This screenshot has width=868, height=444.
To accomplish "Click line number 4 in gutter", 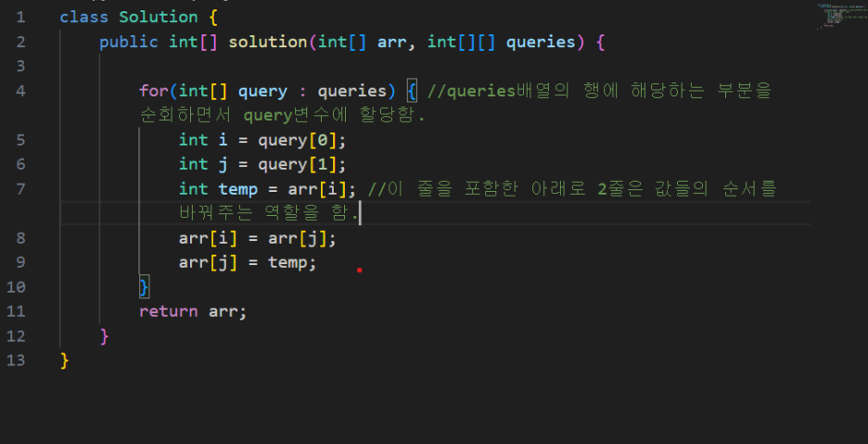I will point(20,91).
